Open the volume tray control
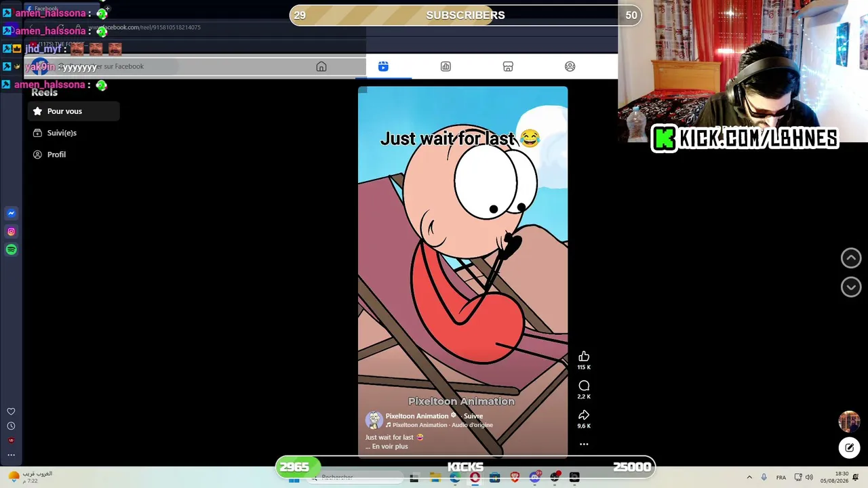This screenshot has width=868, height=488. point(809,478)
